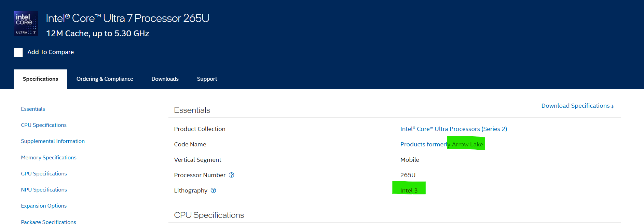Click the Lithography help question icon
Viewport: 644px width, 224px height.
[x=214, y=190]
